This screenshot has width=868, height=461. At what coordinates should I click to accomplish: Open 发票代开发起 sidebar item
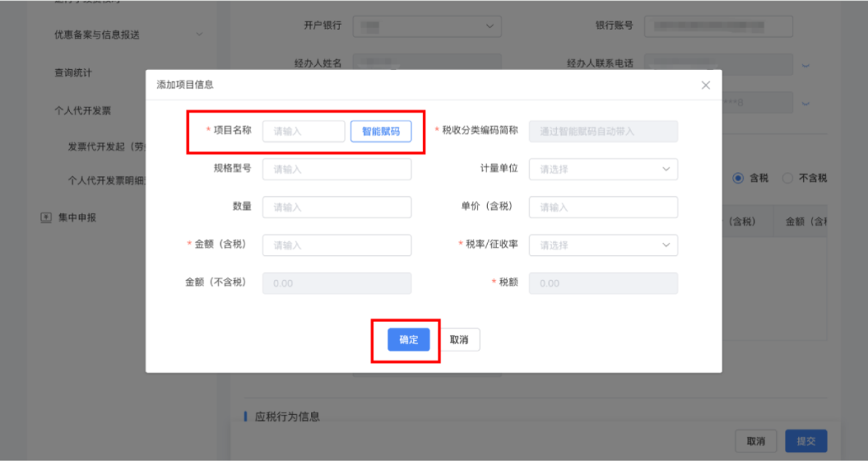(106, 147)
